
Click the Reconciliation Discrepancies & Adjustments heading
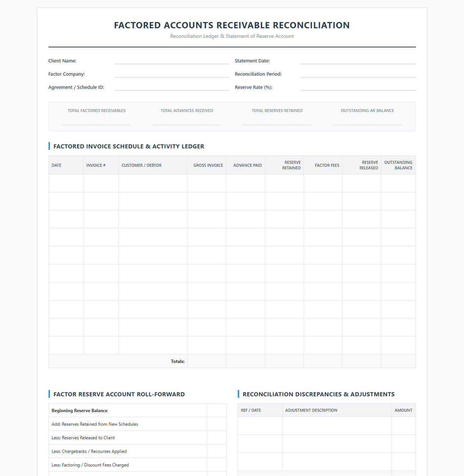click(x=319, y=394)
